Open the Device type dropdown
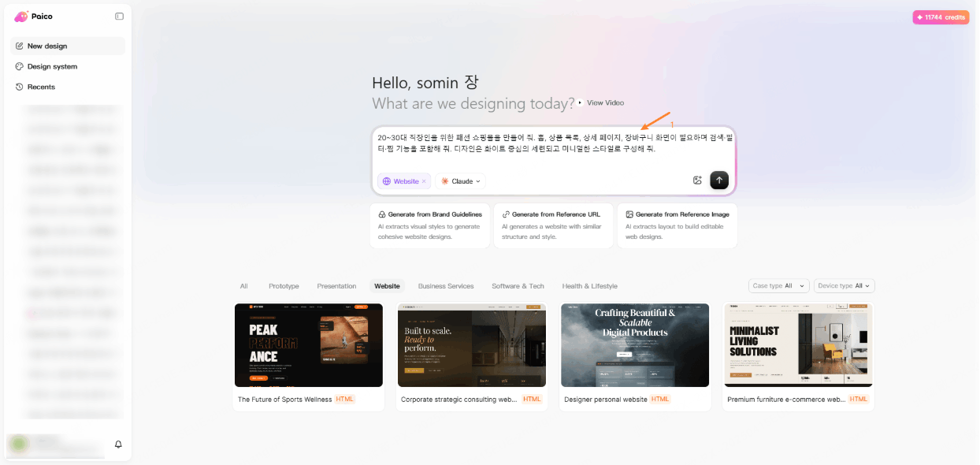 844,286
